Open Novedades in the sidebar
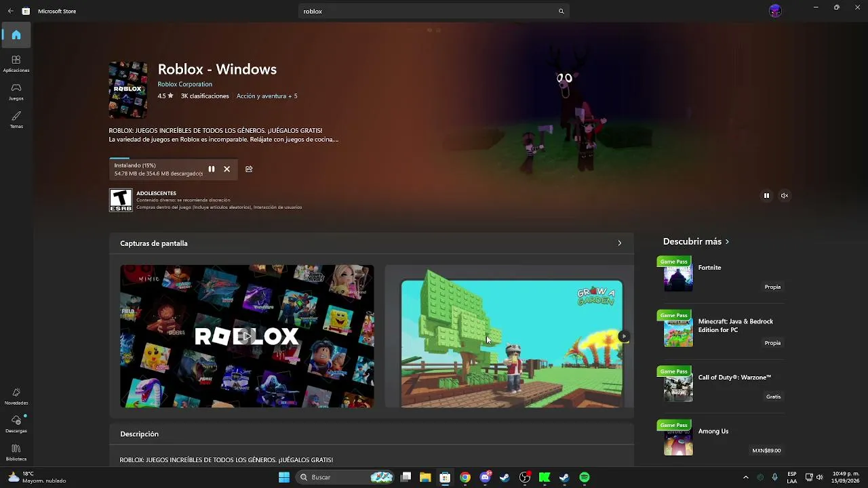The height and width of the screenshot is (488, 868). click(x=16, y=396)
